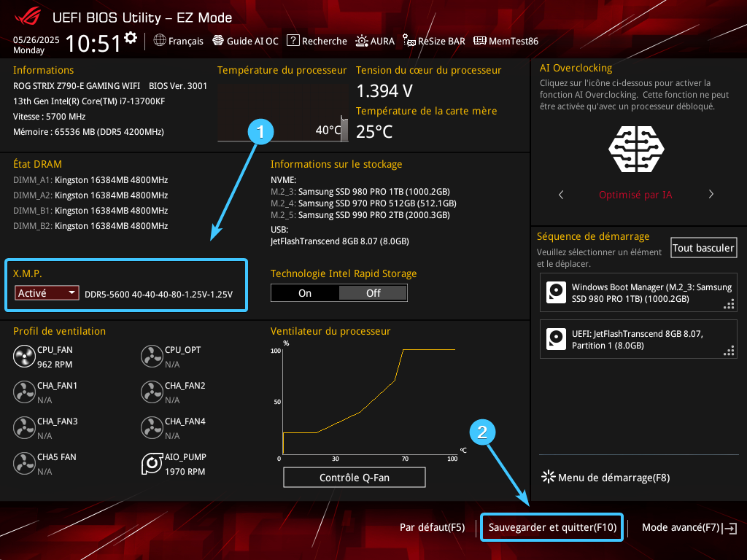The image size is (747, 560).
Task: Click the AIO_PUMP pump icon
Action: (x=152, y=463)
